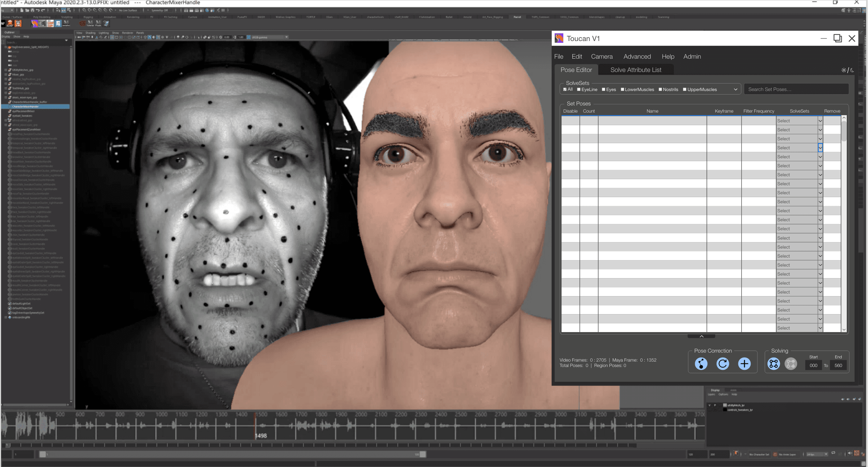Screen dimensions: 868x467
Task: Expand the UtilityMeshes_grp node in Outliner
Action: (6, 70)
